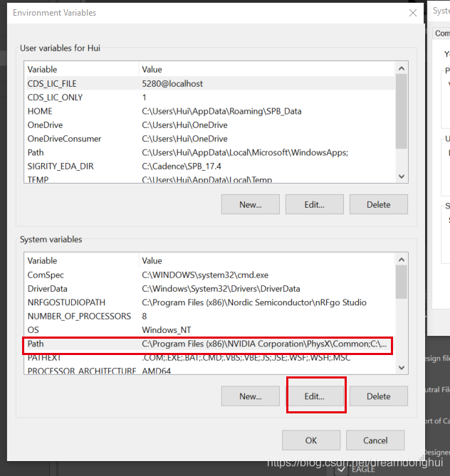Click New... under system variables
This screenshot has height=476, width=450.
[x=251, y=396]
